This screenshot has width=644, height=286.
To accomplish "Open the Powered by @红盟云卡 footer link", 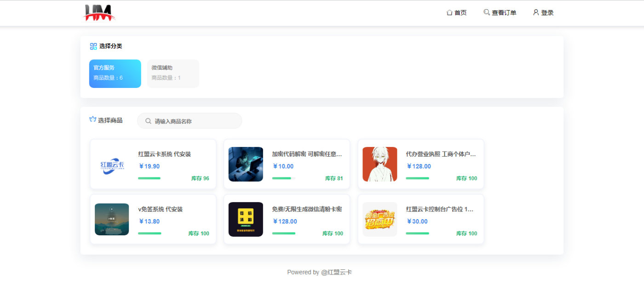I will [319, 272].
